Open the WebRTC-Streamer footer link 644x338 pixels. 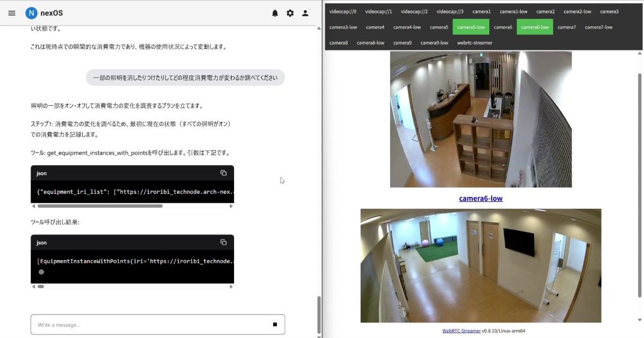(x=462, y=331)
